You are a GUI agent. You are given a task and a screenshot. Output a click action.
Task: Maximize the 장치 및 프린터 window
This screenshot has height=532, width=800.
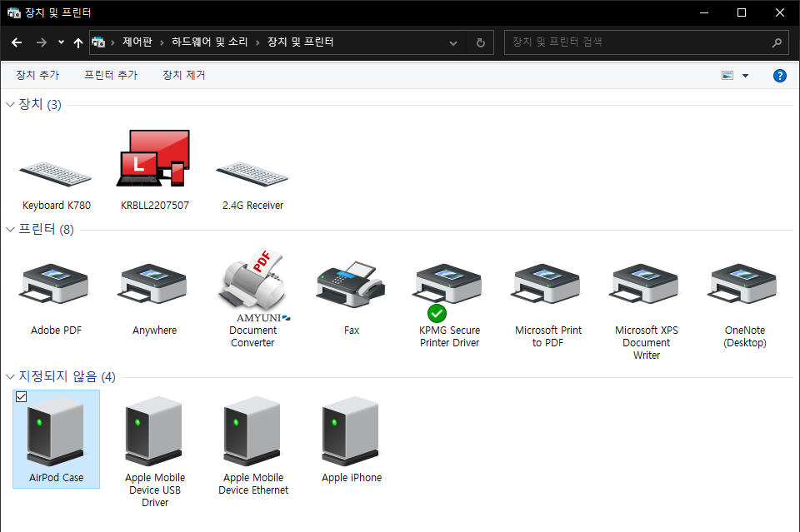tap(742, 12)
